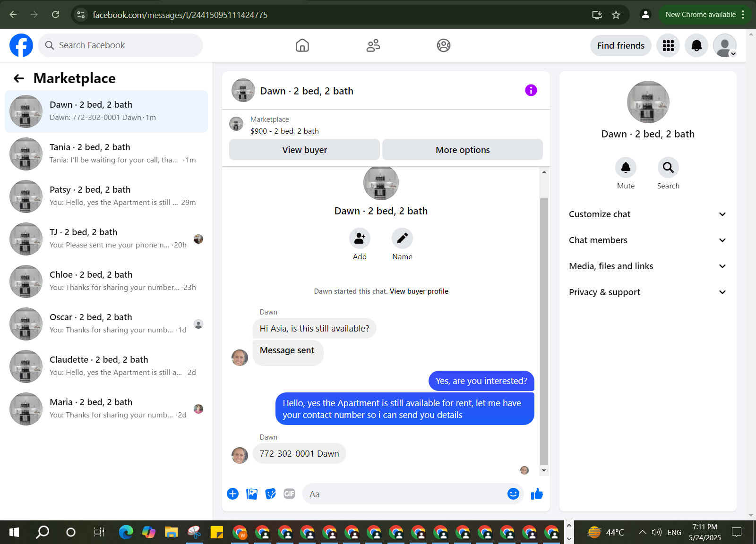Screen dimensions: 756x544
Task: Open the $900 - 2 bed, 2 bath listing
Action: pyautogui.click(x=284, y=131)
